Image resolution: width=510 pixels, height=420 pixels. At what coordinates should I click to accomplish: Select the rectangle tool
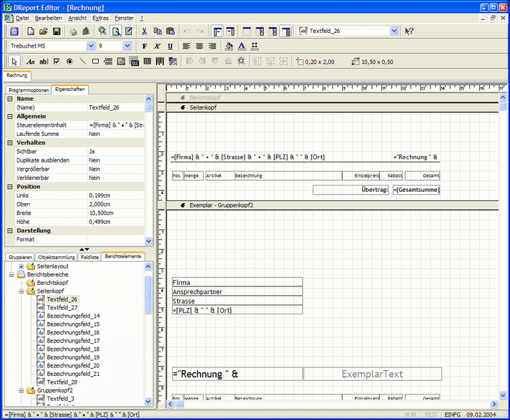pyautogui.click(x=95, y=62)
